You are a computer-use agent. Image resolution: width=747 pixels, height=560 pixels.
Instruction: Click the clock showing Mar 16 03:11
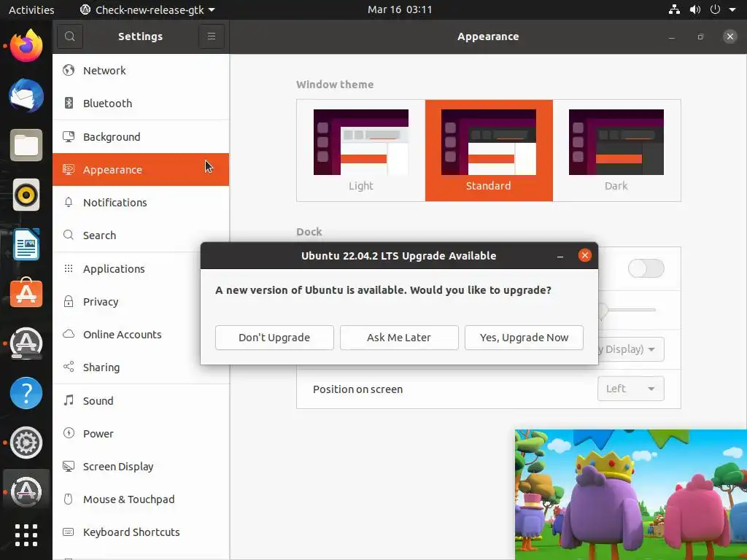[x=400, y=9]
